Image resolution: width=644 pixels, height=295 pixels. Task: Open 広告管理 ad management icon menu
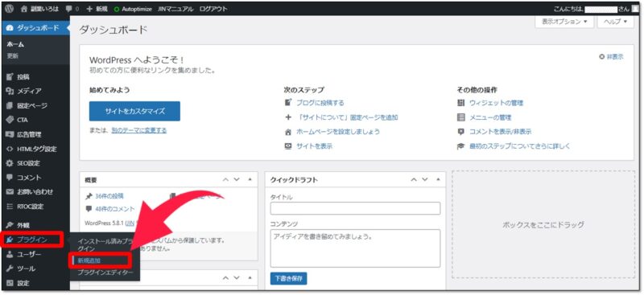coord(24,134)
